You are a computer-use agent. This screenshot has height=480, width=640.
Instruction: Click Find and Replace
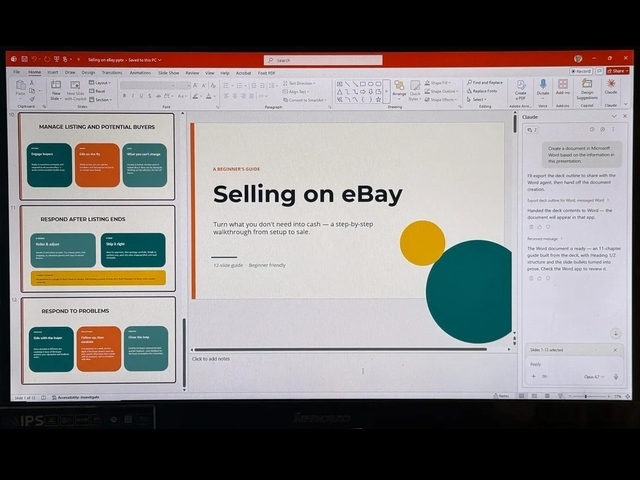click(x=484, y=82)
